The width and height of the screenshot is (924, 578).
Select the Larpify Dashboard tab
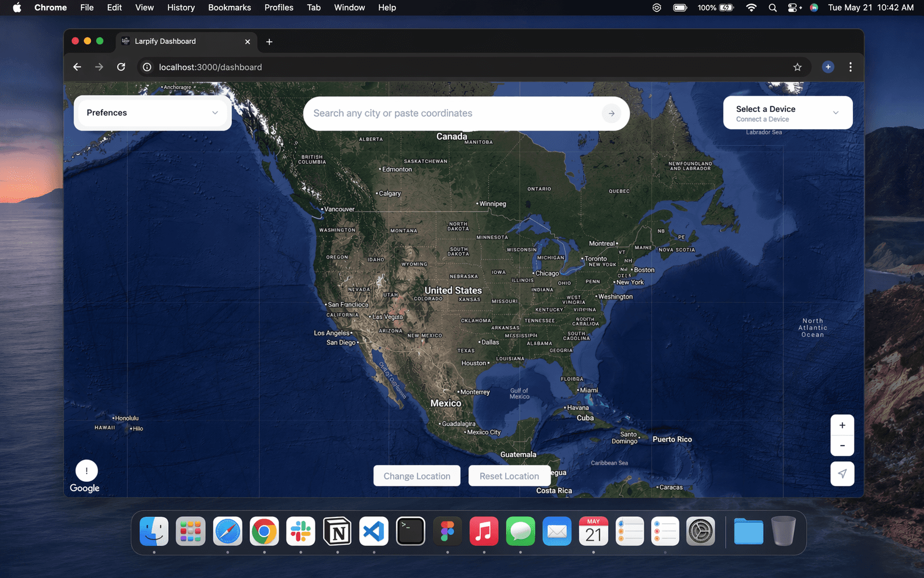pos(186,41)
